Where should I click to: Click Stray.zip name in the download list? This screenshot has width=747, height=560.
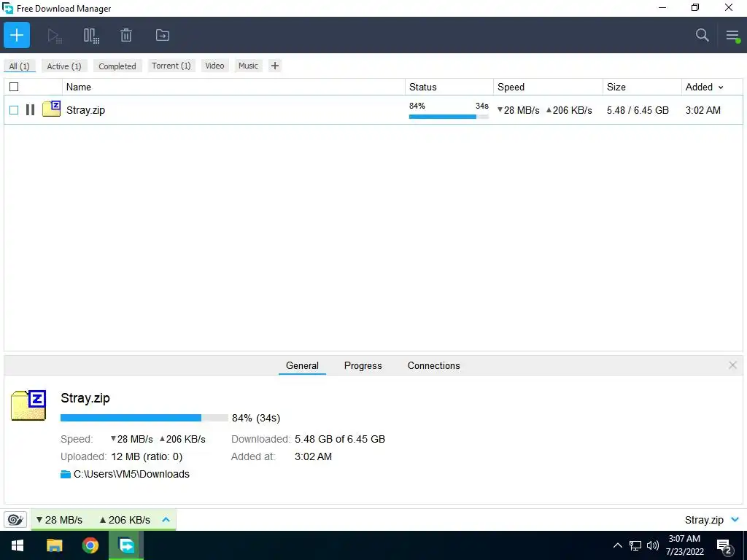pos(85,110)
